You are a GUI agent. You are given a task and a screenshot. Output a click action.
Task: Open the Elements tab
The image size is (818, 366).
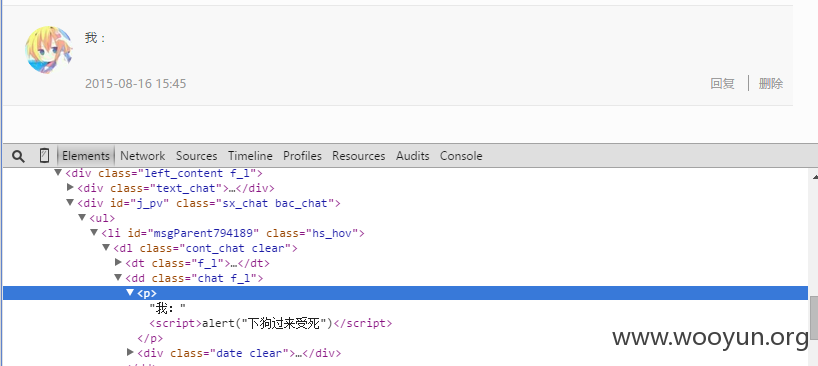pyautogui.click(x=86, y=156)
